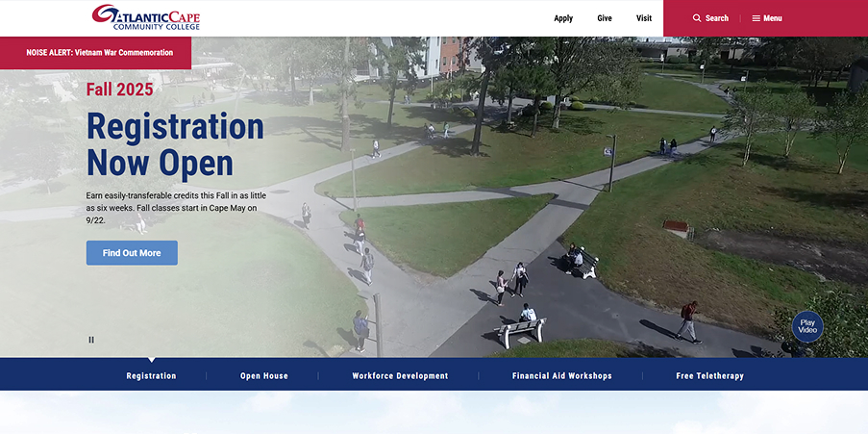Pause the hero slideshow
Viewport: 868px width, 434px height.
coord(91,340)
